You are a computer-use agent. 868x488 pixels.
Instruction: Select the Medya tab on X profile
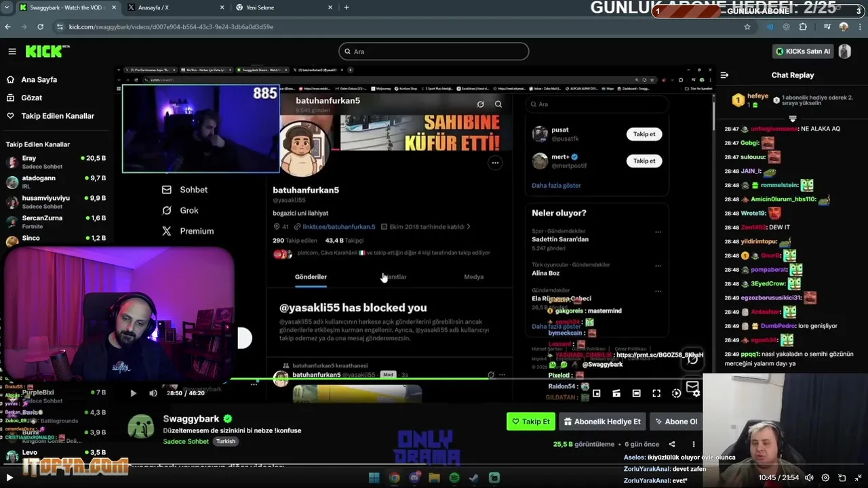(473, 277)
